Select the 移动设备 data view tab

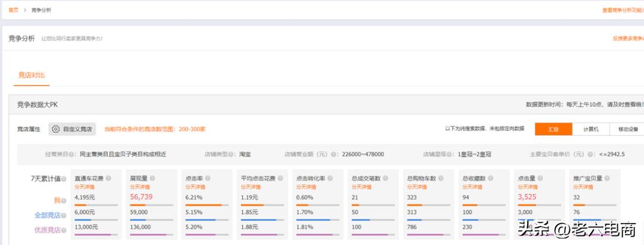click(628, 129)
